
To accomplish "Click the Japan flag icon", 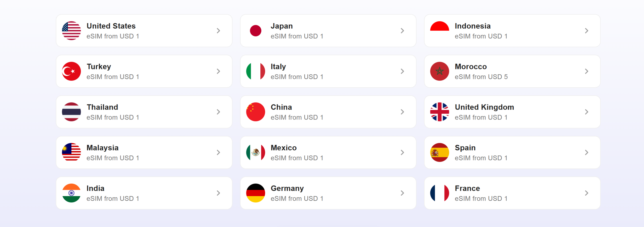I will (256, 31).
